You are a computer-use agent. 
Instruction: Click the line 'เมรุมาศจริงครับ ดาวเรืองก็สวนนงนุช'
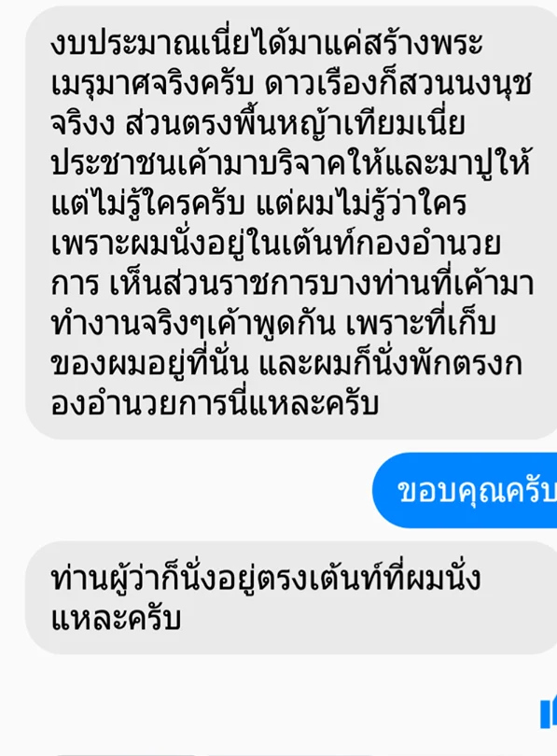click(291, 85)
